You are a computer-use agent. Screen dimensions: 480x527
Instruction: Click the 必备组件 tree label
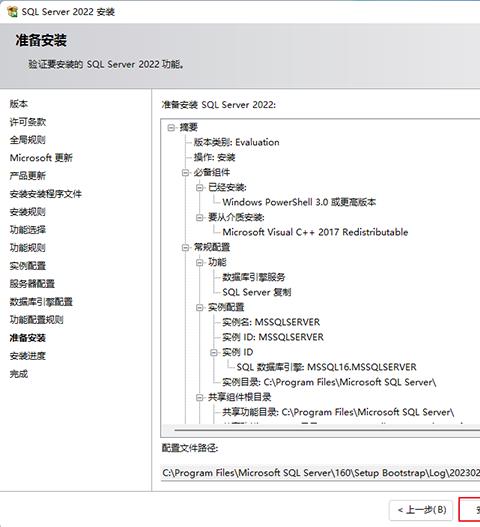212,172
